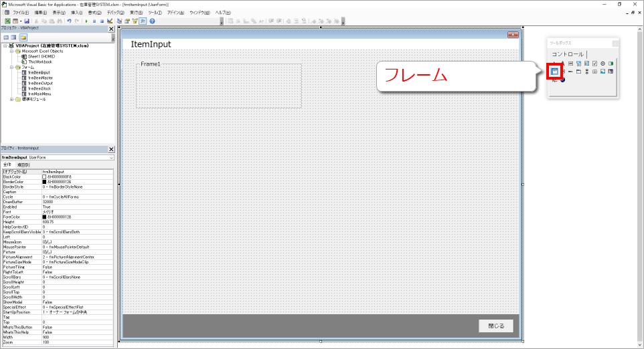Close the Project Explorer panel
Screen dimensions: 644x349
(x=111, y=29)
